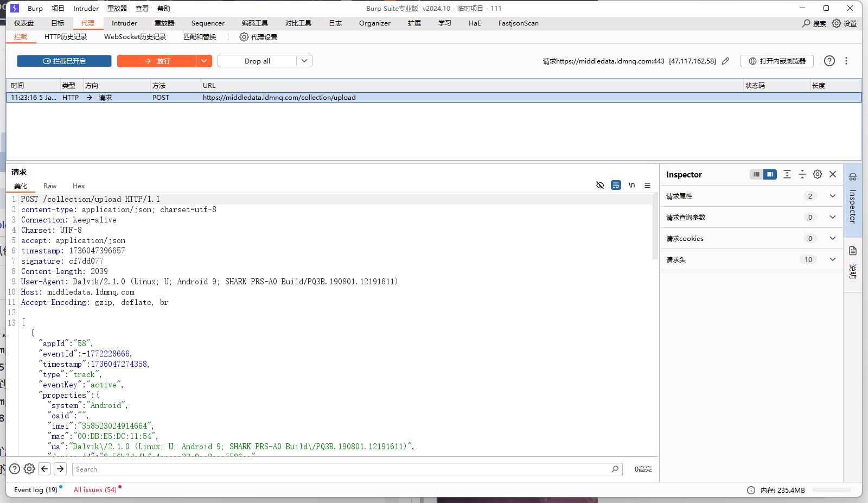This screenshot has height=503, width=868.
Task: Open the HTTP历史记录 sub-tab
Action: click(x=66, y=37)
